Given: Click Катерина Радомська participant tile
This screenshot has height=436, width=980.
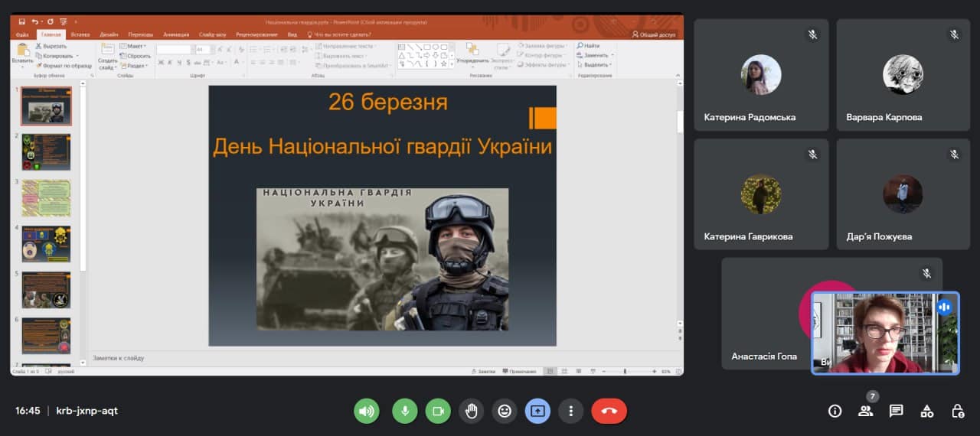Looking at the screenshot, I should click(761, 75).
